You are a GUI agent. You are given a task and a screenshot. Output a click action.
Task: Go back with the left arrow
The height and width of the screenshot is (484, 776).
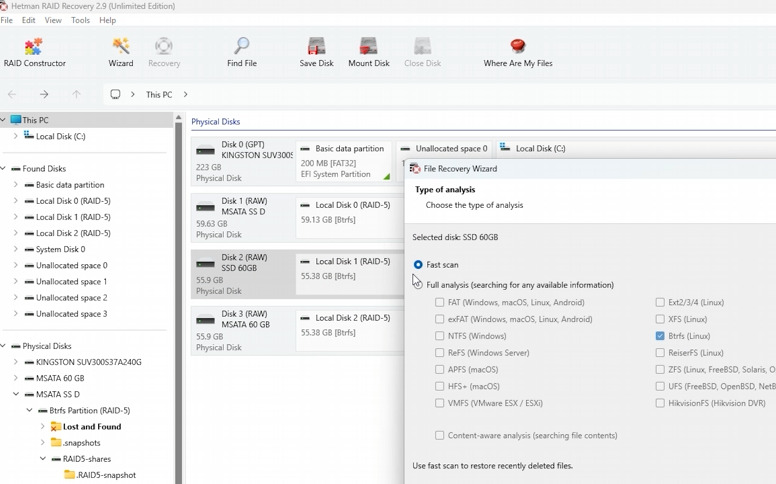pos(12,94)
